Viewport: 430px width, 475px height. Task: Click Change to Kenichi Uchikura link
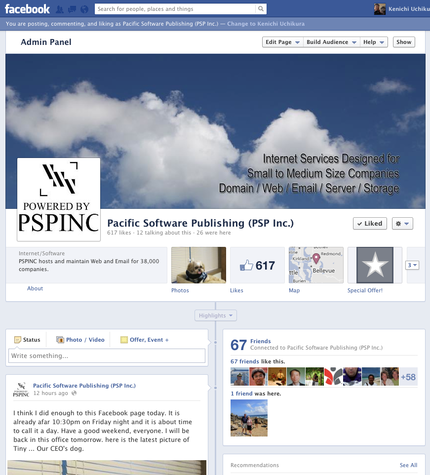[266, 24]
